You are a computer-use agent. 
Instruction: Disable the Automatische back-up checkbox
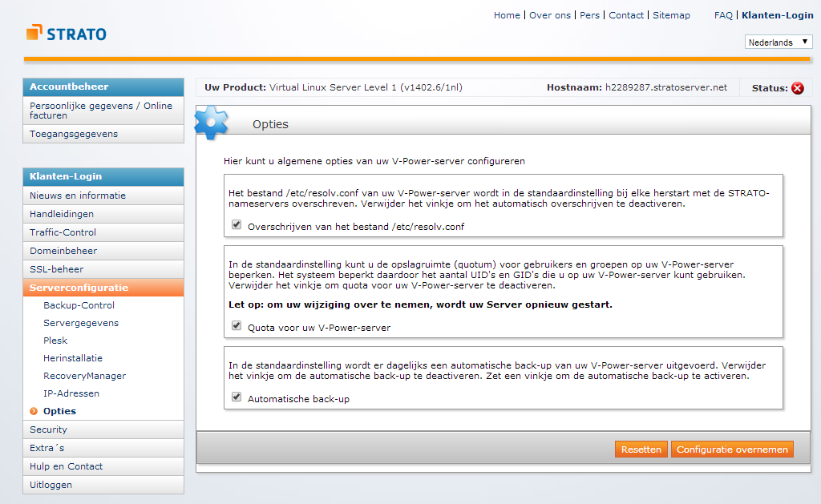[x=237, y=397]
